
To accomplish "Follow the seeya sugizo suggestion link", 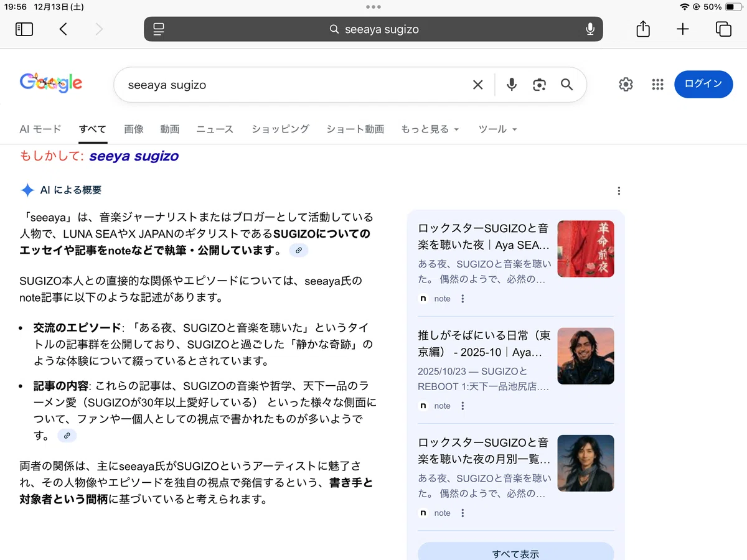I will click(x=134, y=156).
